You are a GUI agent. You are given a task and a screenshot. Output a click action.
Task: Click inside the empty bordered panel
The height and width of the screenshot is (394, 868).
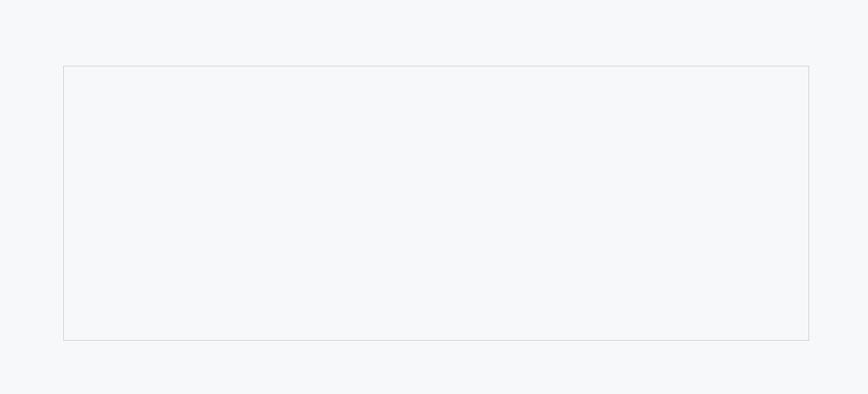(x=436, y=203)
